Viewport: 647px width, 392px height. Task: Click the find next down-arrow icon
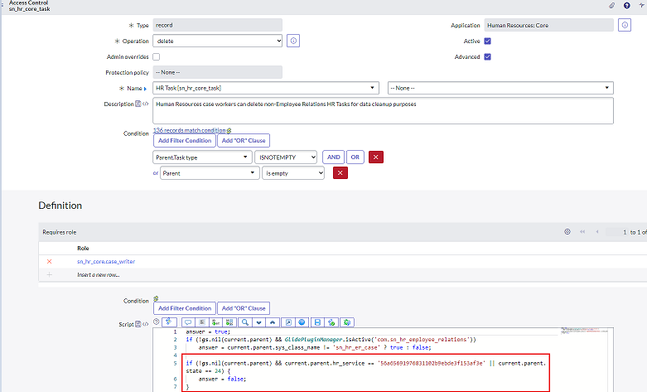pos(259,322)
